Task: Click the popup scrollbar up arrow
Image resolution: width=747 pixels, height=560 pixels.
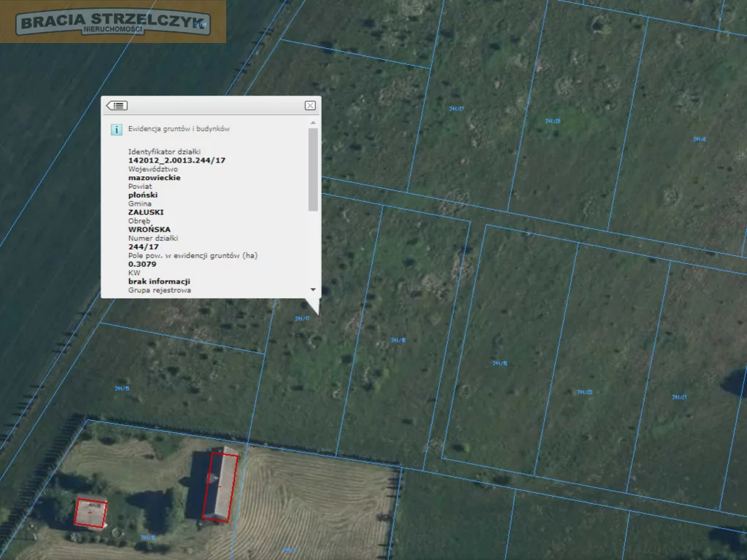Action: [x=314, y=122]
